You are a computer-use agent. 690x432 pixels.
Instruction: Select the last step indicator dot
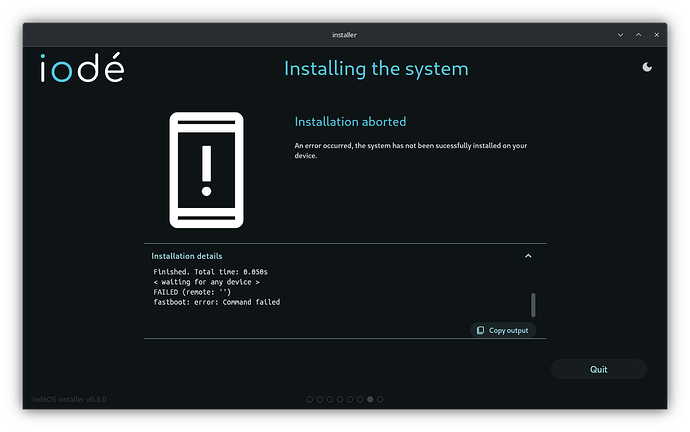tap(380, 399)
